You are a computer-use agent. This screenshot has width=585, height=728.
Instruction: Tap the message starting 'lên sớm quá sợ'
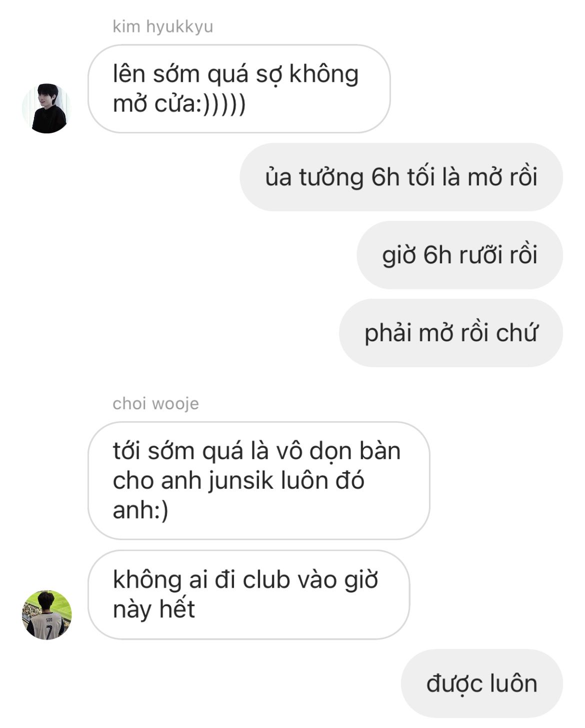239,89
